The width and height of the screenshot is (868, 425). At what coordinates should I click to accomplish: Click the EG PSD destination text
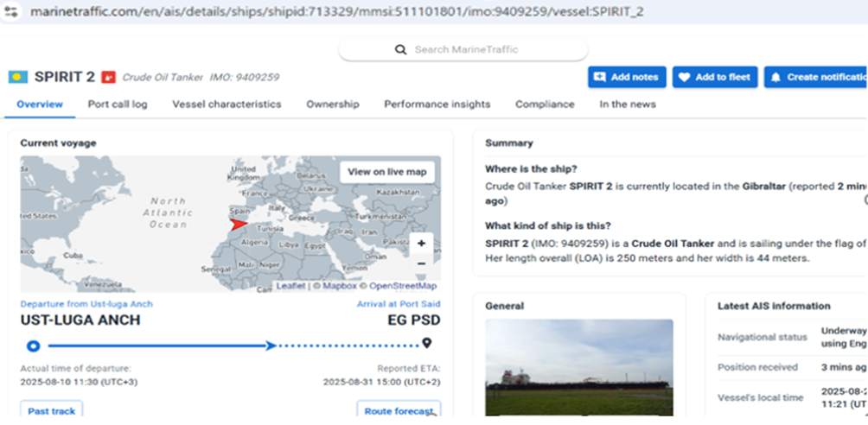point(414,320)
